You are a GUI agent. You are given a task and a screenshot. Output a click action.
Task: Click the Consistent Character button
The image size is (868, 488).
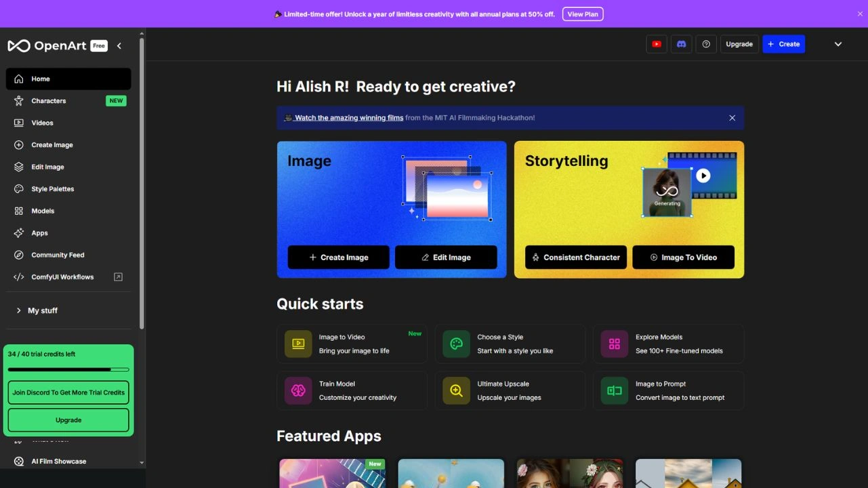click(x=575, y=258)
